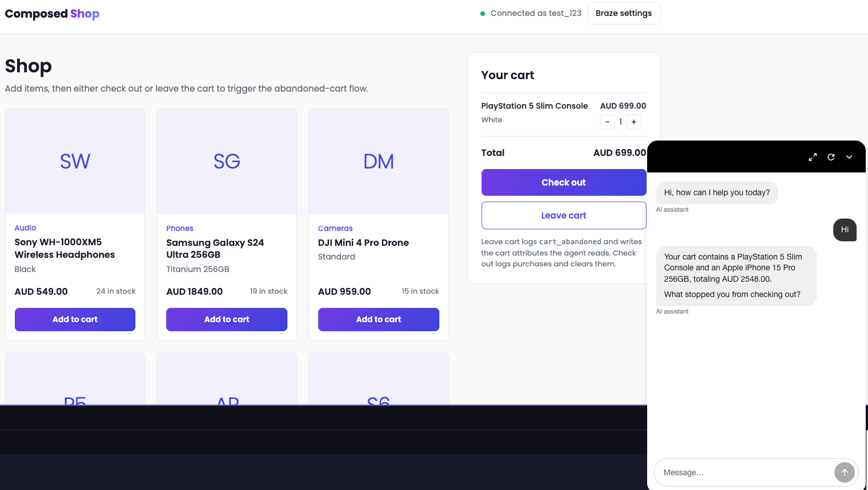This screenshot has height=490, width=868.
Task: Click the green connection status dot
Action: [x=483, y=14]
